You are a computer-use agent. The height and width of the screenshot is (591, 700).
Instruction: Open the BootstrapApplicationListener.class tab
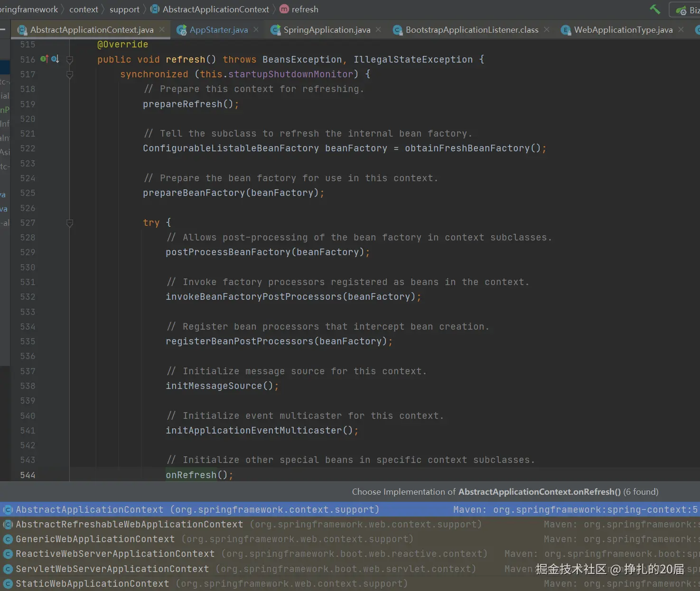472,30
